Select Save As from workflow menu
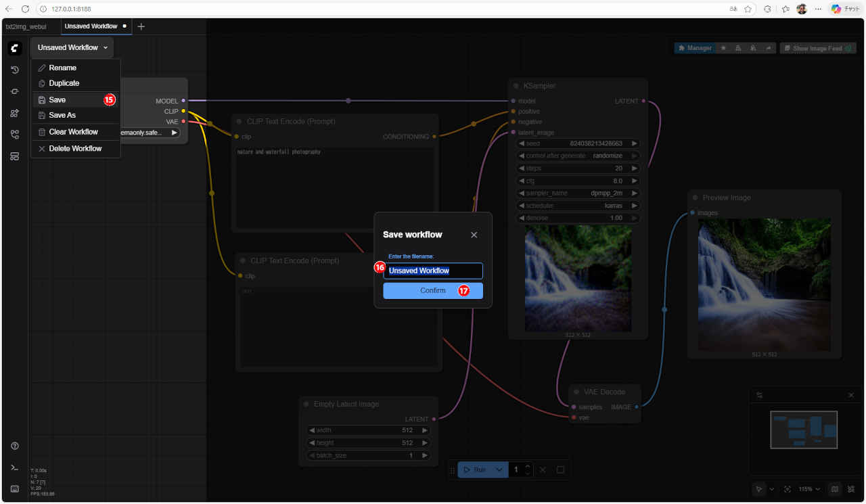 pos(62,115)
